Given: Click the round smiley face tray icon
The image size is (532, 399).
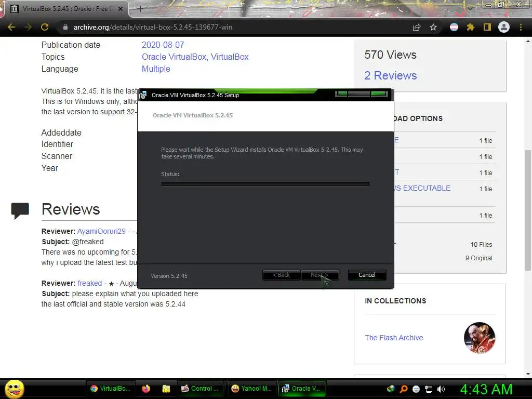Looking at the screenshot, I should point(416,389).
